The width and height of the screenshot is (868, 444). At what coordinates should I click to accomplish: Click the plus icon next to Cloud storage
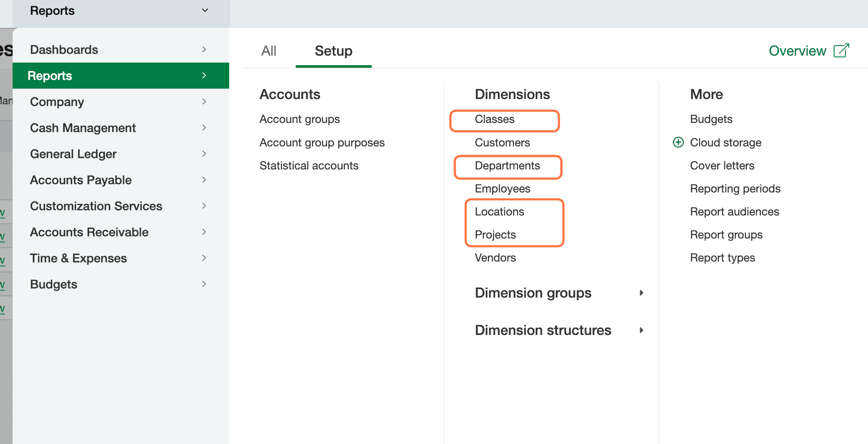pyautogui.click(x=678, y=142)
